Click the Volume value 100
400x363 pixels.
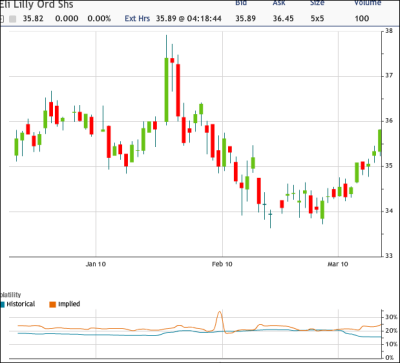362,18
